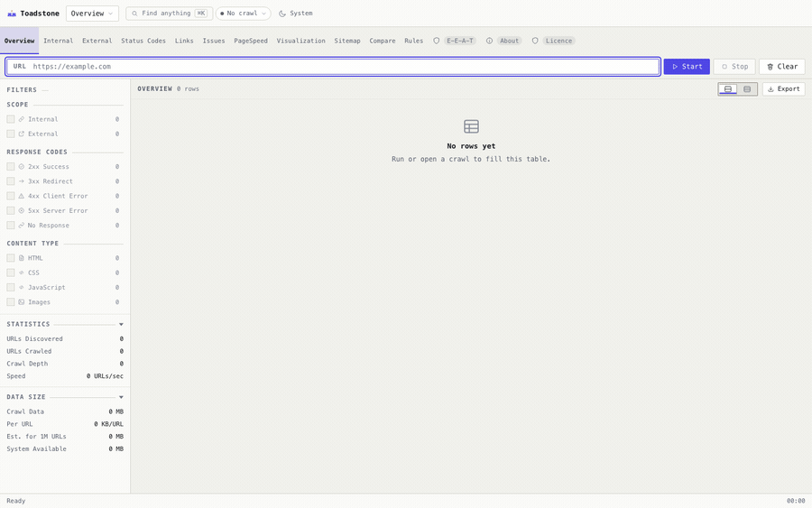The height and width of the screenshot is (508, 812).
Task: Check the 3xx Redirect filter
Action: (x=10, y=181)
